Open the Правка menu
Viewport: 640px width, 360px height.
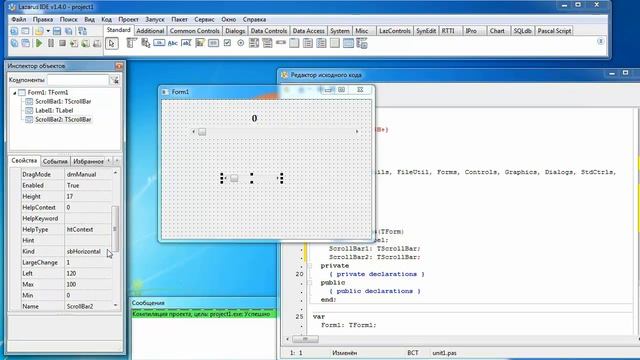(x=43, y=19)
